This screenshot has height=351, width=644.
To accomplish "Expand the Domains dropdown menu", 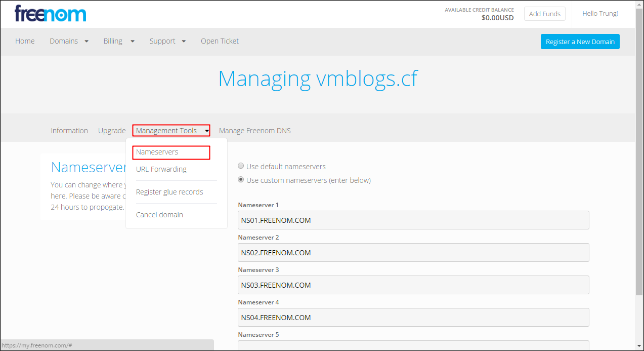I will pos(69,41).
